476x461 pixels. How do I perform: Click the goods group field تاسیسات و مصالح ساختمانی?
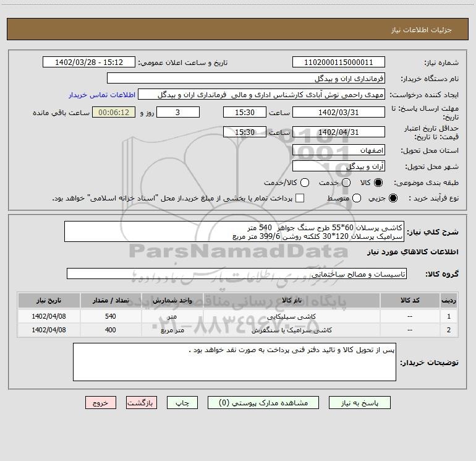[x=237, y=274]
